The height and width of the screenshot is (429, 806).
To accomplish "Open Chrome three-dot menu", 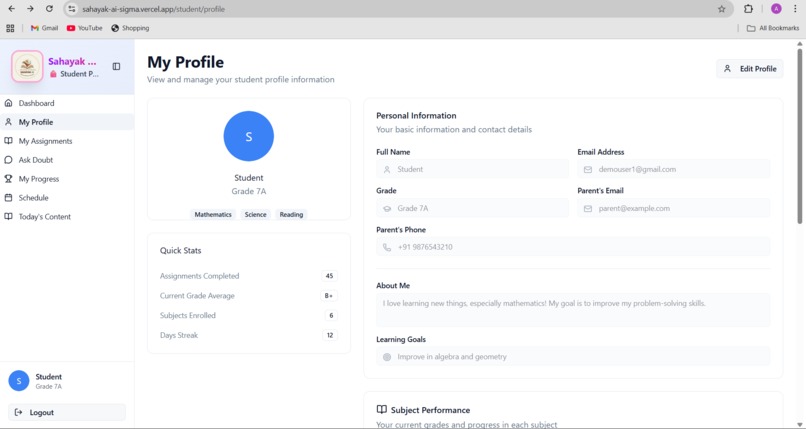I will [795, 9].
